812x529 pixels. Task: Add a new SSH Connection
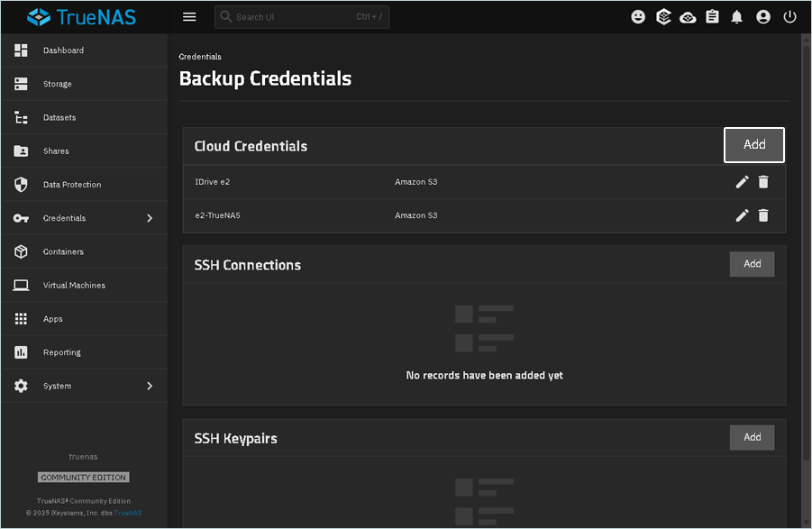click(x=752, y=264)
